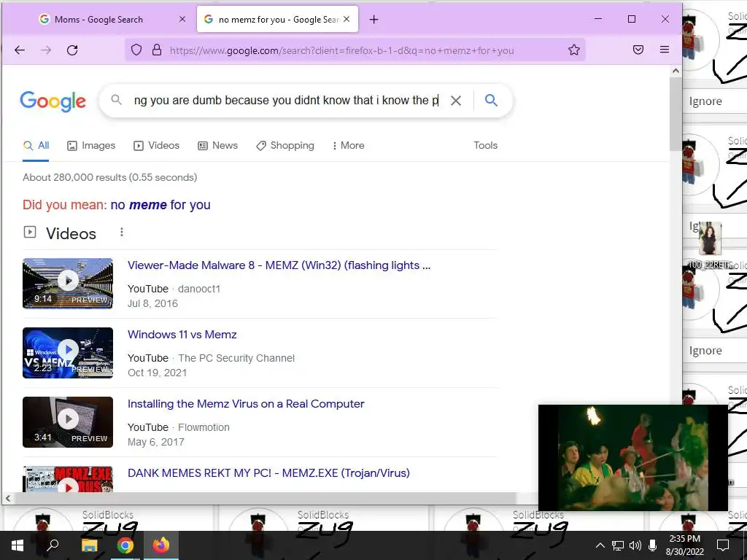The height and width of the screenshot is (560, 747).
Task: Click inside the Google search box
Action: pos(286,101)
